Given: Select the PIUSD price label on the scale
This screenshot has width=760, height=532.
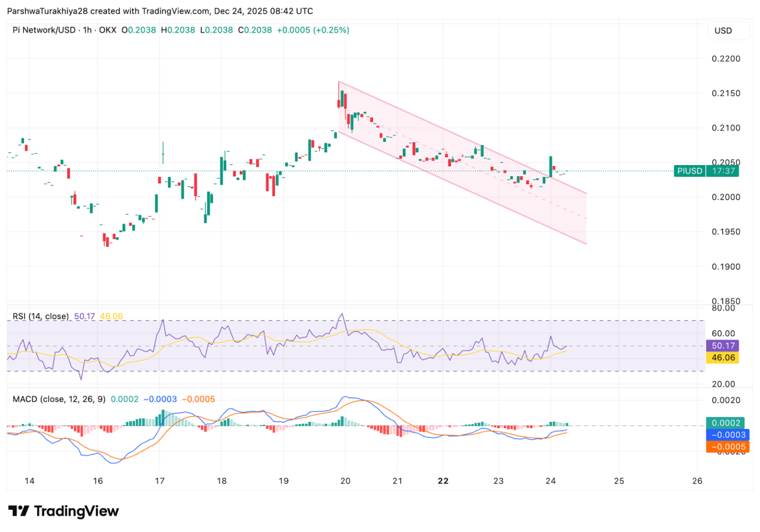Looking at the screenshot, I should (x=690, y=171).
